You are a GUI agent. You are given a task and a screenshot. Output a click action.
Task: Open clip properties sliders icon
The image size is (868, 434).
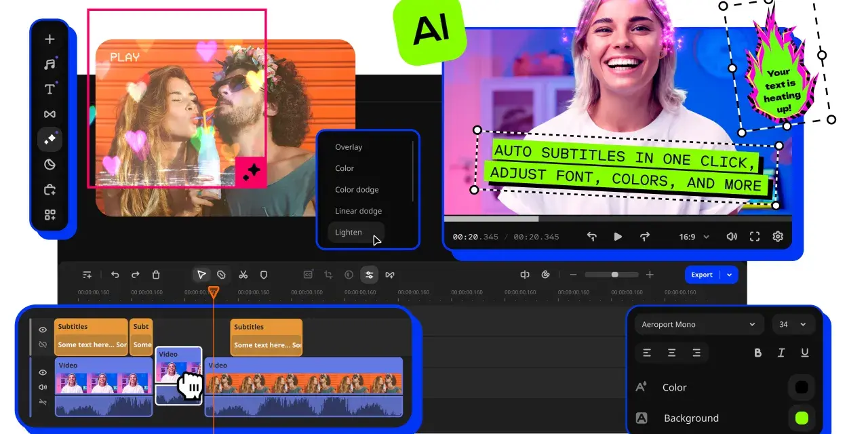pyautogui.click(x=369, y=275)
